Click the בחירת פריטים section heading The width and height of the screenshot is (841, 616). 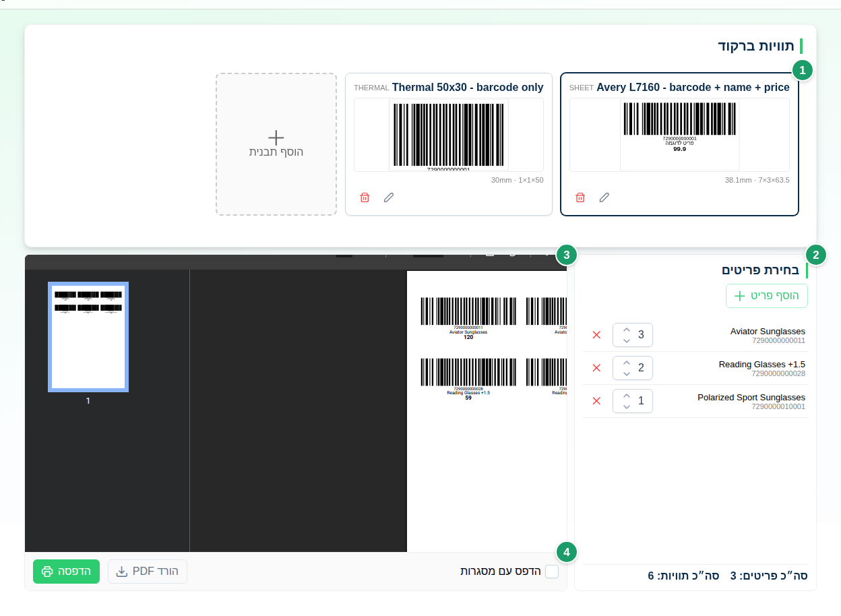(761, 270)
